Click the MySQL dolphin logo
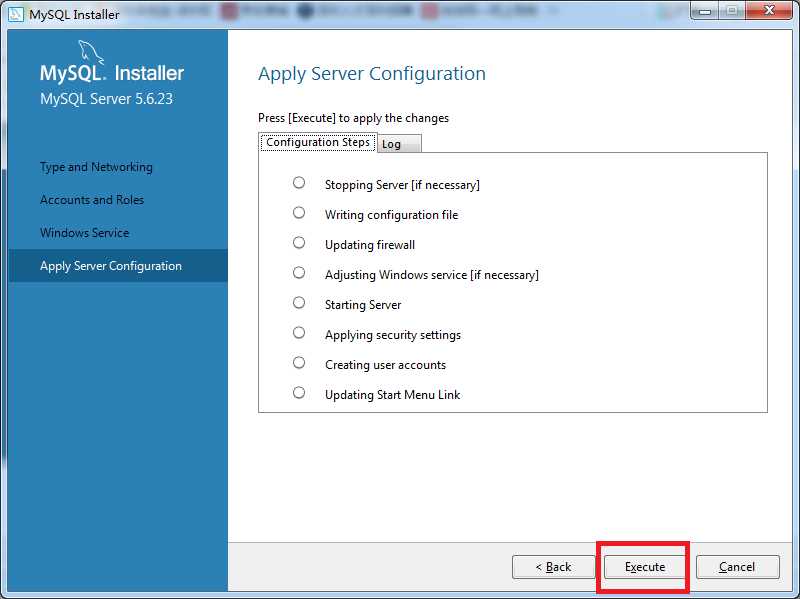The height and width of the screenshot is (599, 800). click(x=91, y=53)
